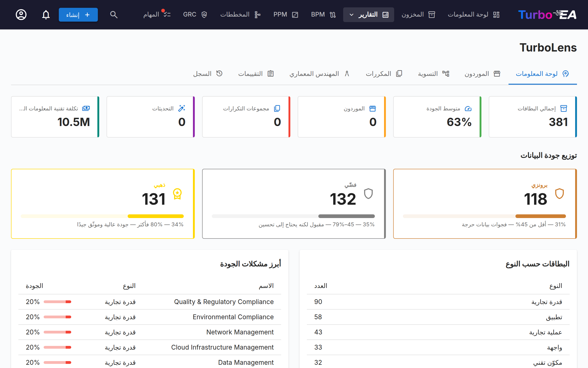Switch to the التقييمات assessments tab

pyautogui.click(x=256, y=74)
